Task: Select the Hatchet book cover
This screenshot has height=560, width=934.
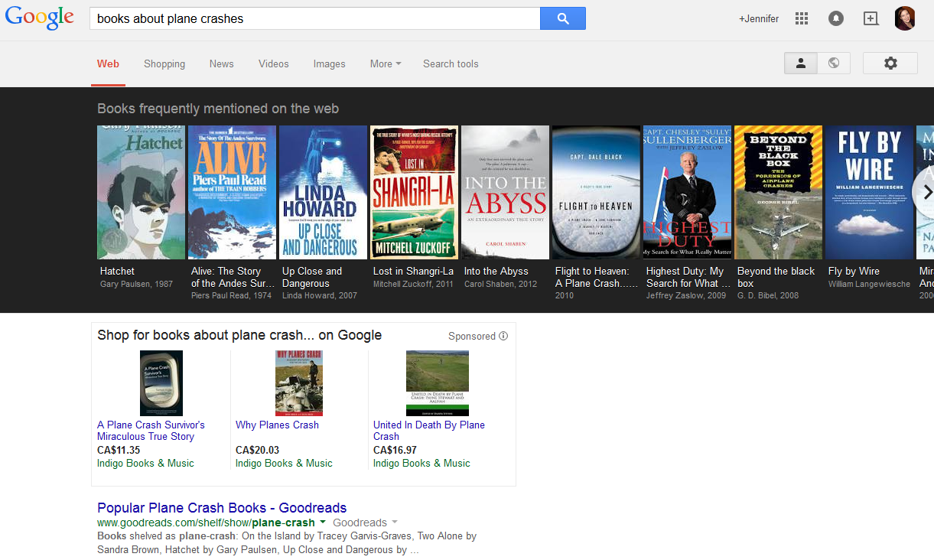Action: click(141, 192)
